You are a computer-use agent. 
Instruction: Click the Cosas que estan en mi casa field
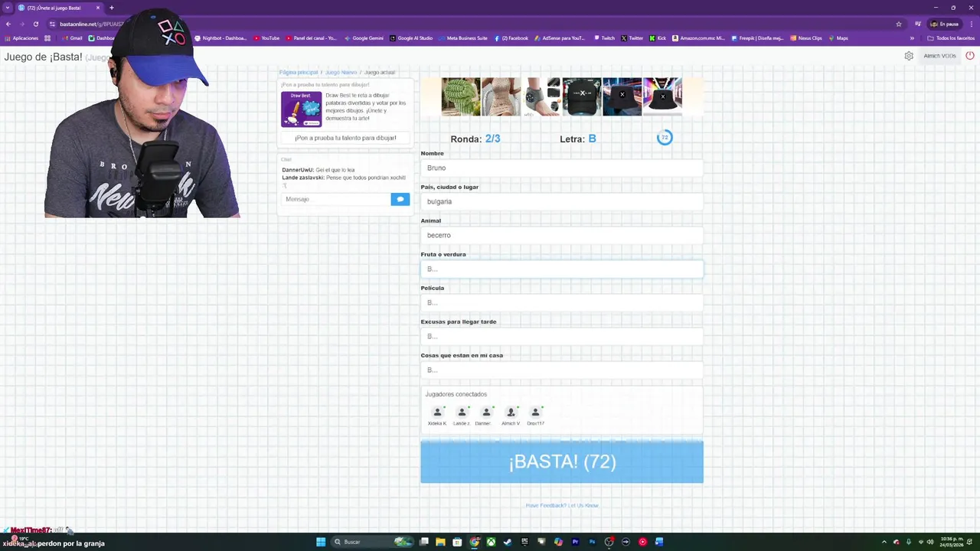coord(562,370)
